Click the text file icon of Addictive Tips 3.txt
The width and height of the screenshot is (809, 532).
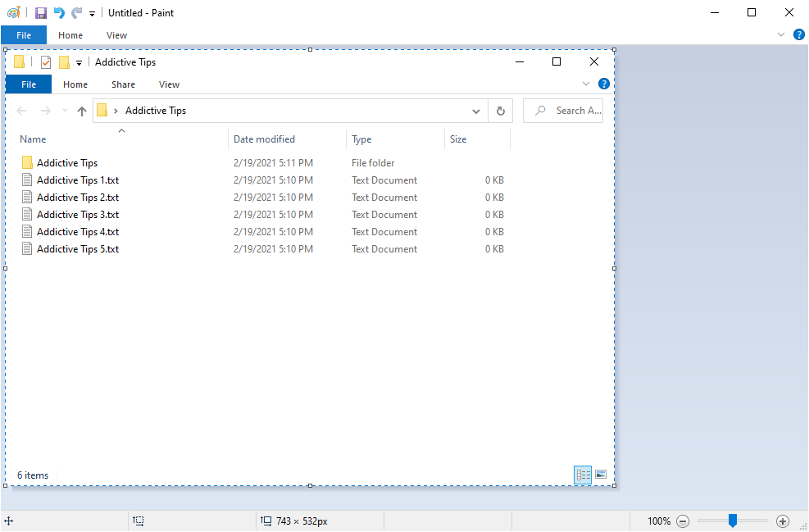27,214
